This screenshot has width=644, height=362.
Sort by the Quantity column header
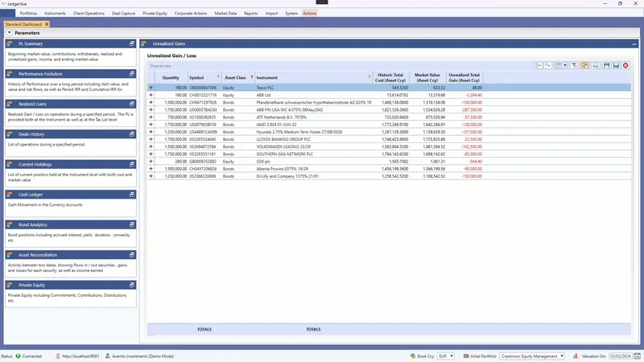[x=171, y=77]
